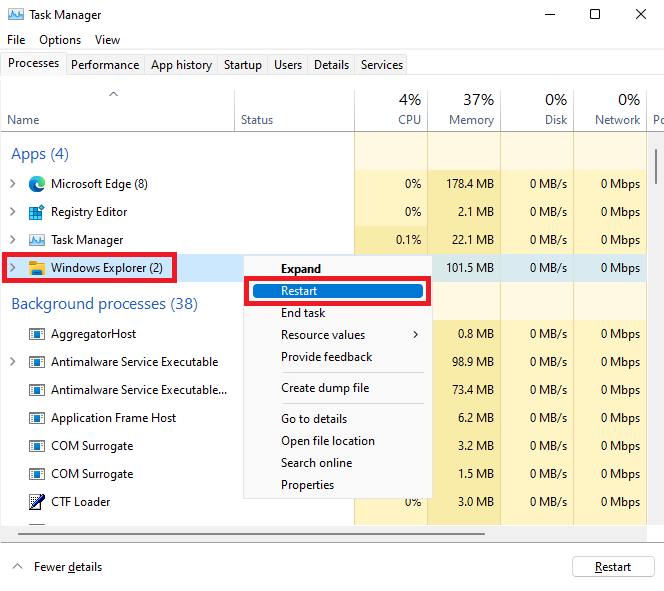Open Resource values submenu arrow
Viewport: 664px width, 591px height.
(x=415, y=335)
